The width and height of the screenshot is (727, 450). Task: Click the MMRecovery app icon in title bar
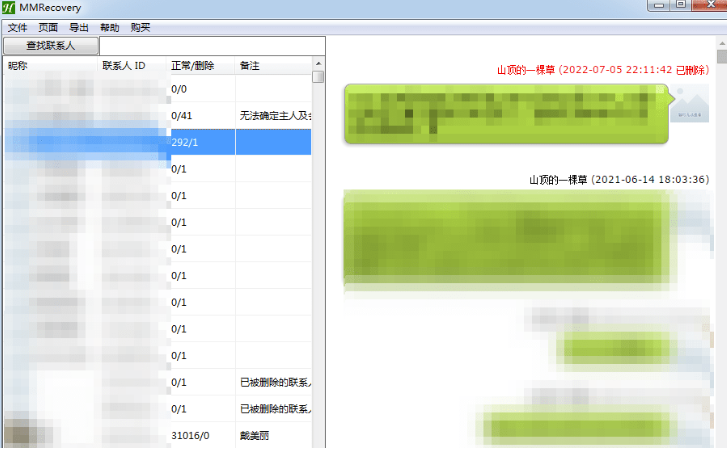pos(8,7)
